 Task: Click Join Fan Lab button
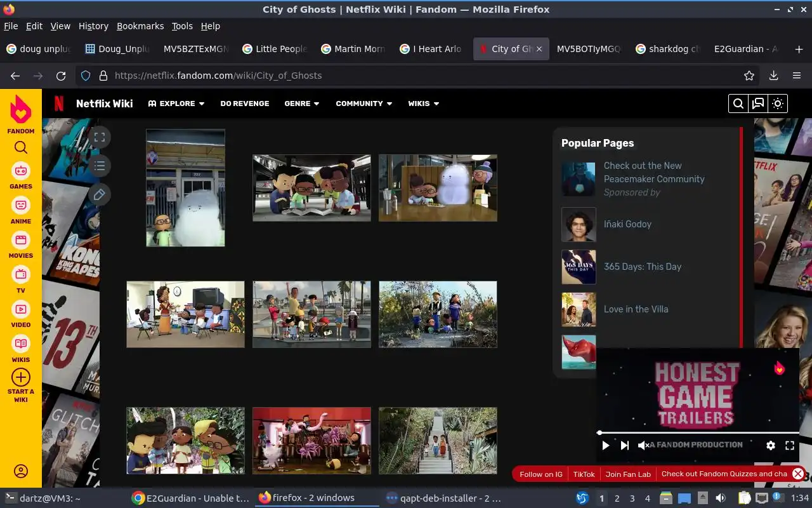coord(628,474)
